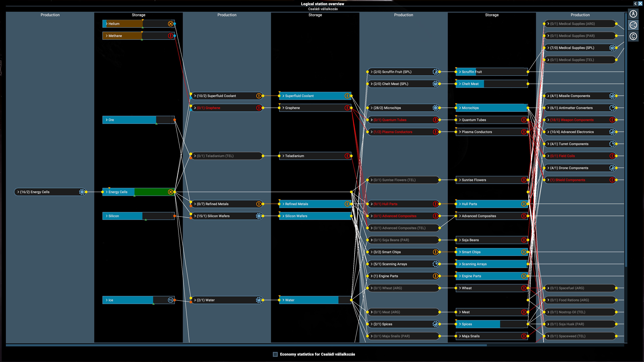Expand the Silicon Wafers storage row
Viewport: 644px width, 362px height.
point(315,216)
